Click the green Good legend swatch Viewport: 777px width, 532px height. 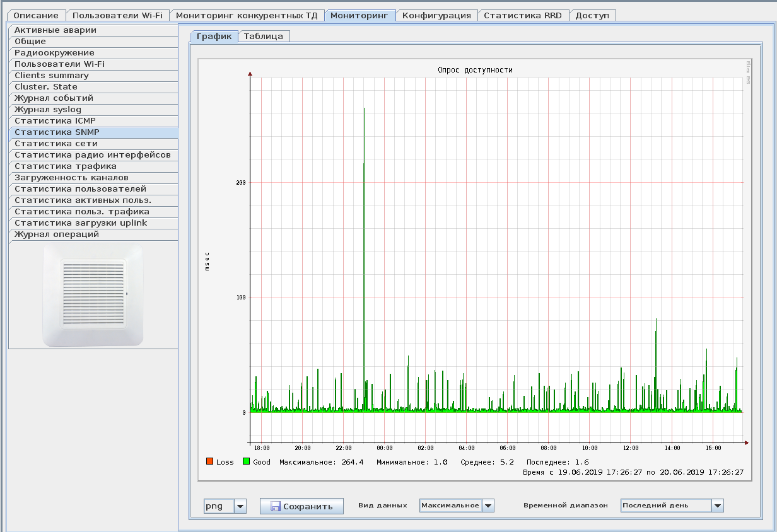(247, 461)
